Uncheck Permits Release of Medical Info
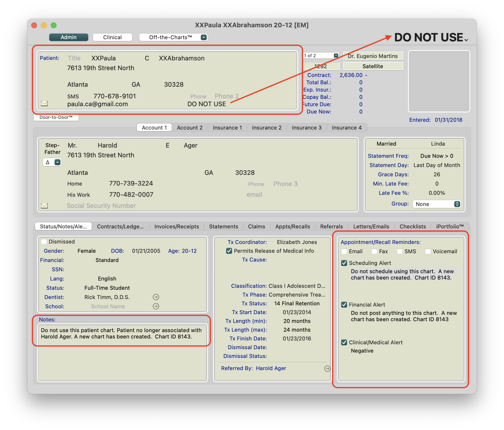Image resolution: width=504 pixels, height=430 pixels. [229, 251]
